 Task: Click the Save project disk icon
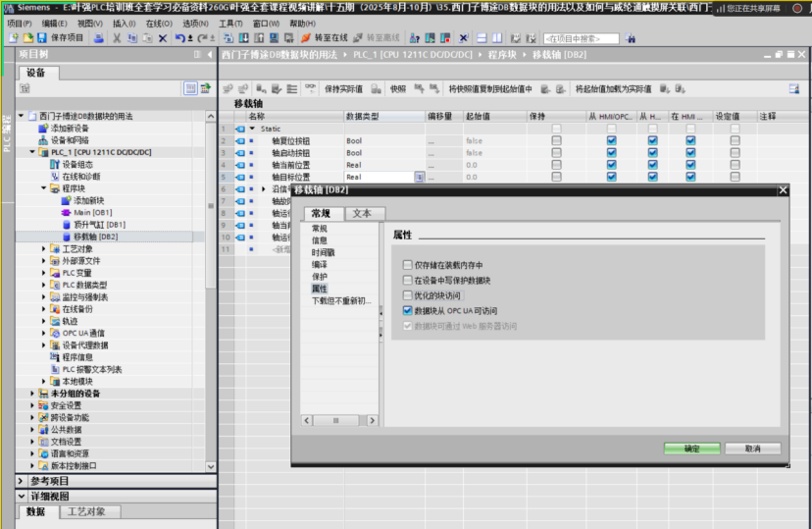[42, 38]
